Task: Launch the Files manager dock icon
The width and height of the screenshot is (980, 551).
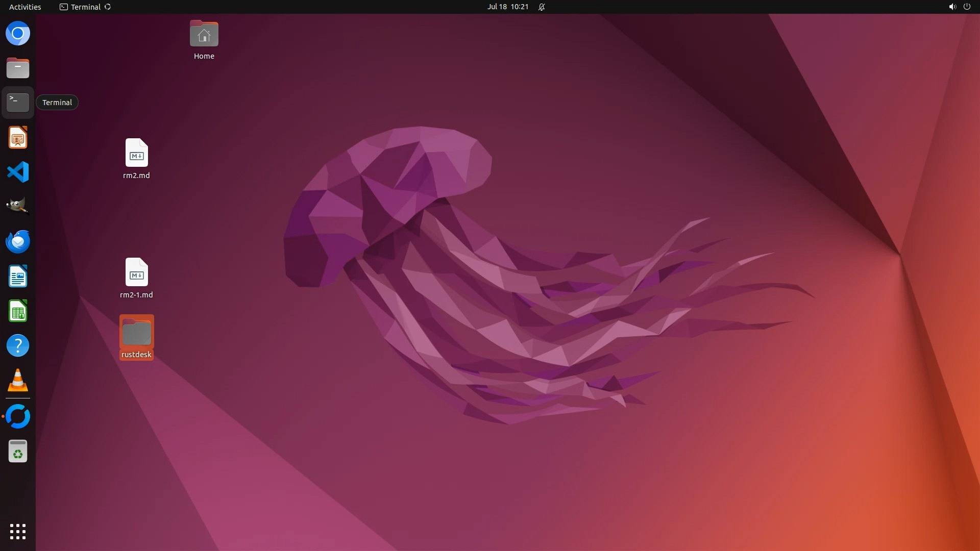Action: click(x=18, y=68)
